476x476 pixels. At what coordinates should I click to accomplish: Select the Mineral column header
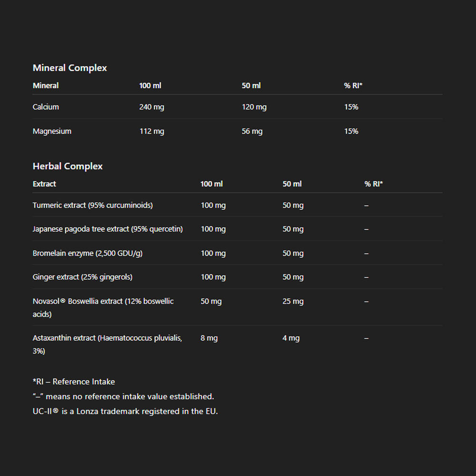tap(46, 86)
